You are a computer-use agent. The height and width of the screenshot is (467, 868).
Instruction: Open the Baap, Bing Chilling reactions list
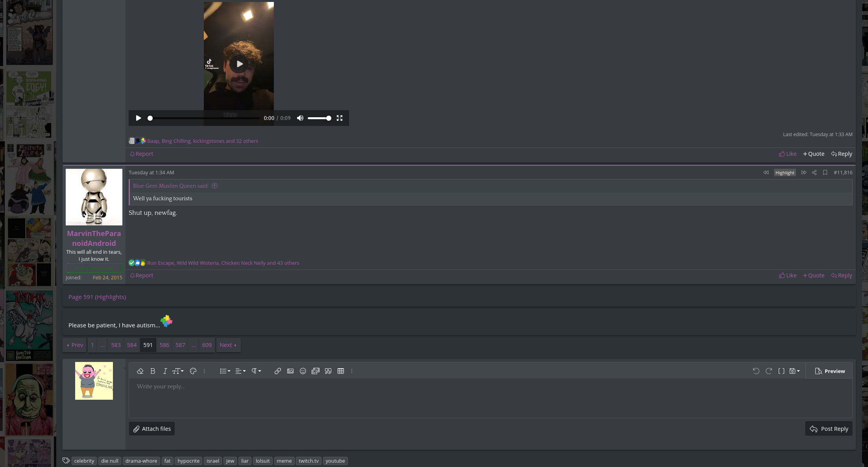coord(203,141)
